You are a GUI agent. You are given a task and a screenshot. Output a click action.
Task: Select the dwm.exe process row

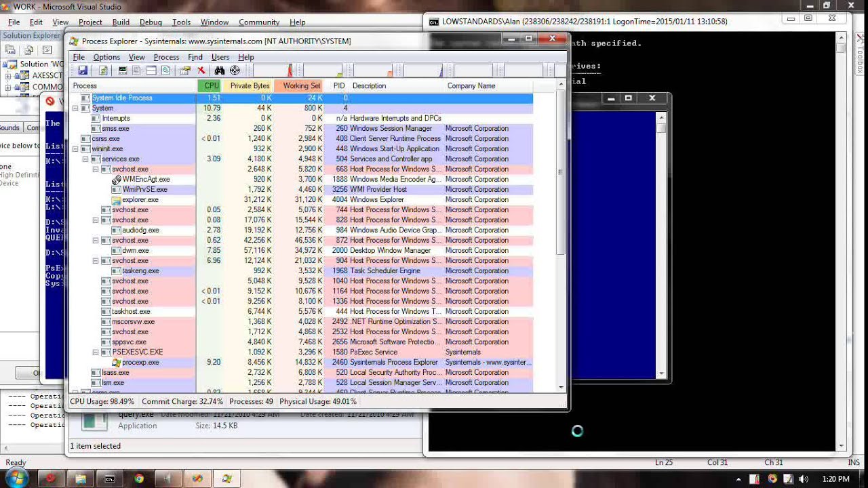(x=302, y=251)
